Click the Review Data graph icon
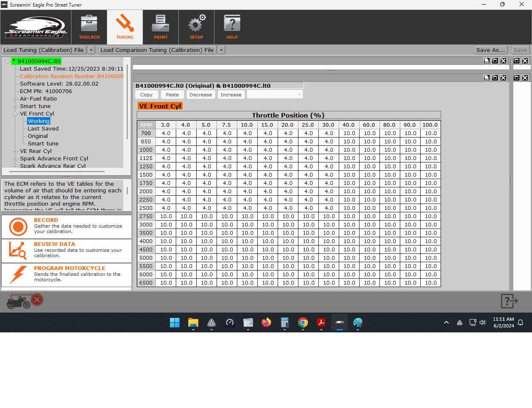Screen dimensions: 532x408 tap(18, 251)
